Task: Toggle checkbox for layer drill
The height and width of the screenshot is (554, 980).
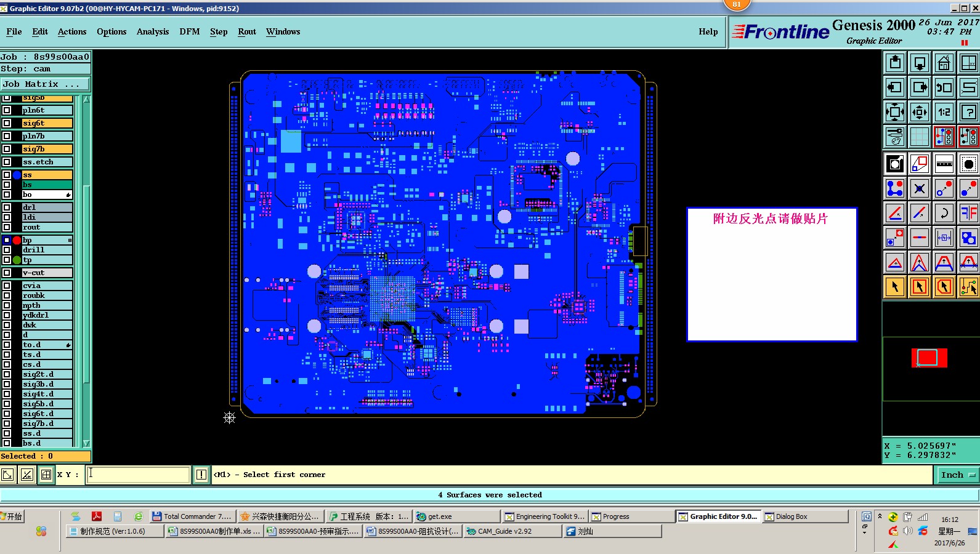Action: [x=7, y=250]
